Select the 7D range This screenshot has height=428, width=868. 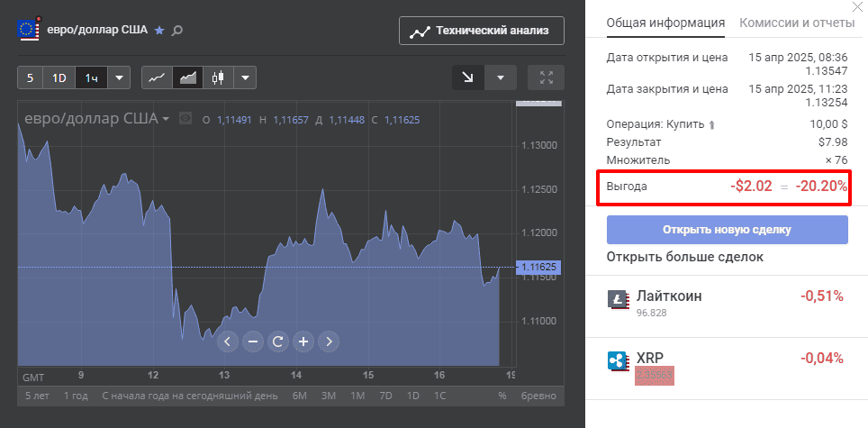(x=385, y=396)
